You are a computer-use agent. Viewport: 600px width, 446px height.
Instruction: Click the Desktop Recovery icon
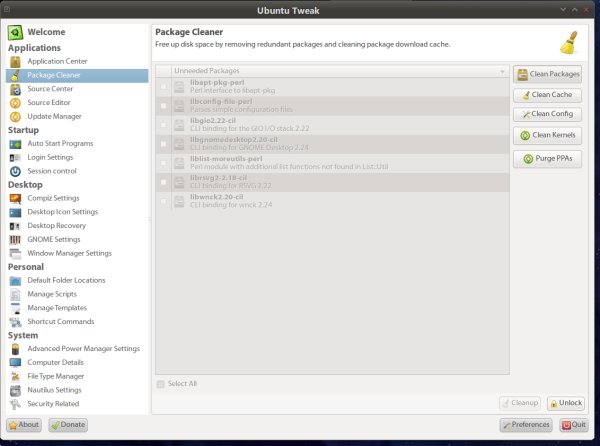[15, 226]
